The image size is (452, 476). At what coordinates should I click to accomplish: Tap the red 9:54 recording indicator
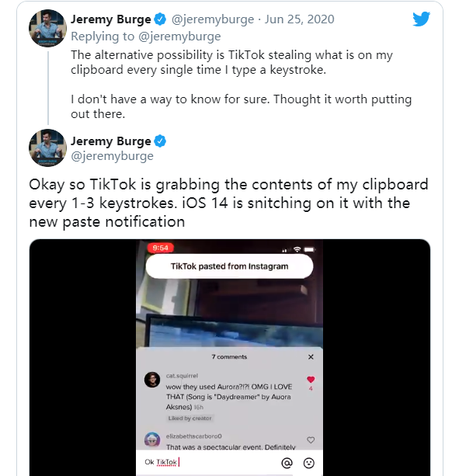(x=160, y=248)
